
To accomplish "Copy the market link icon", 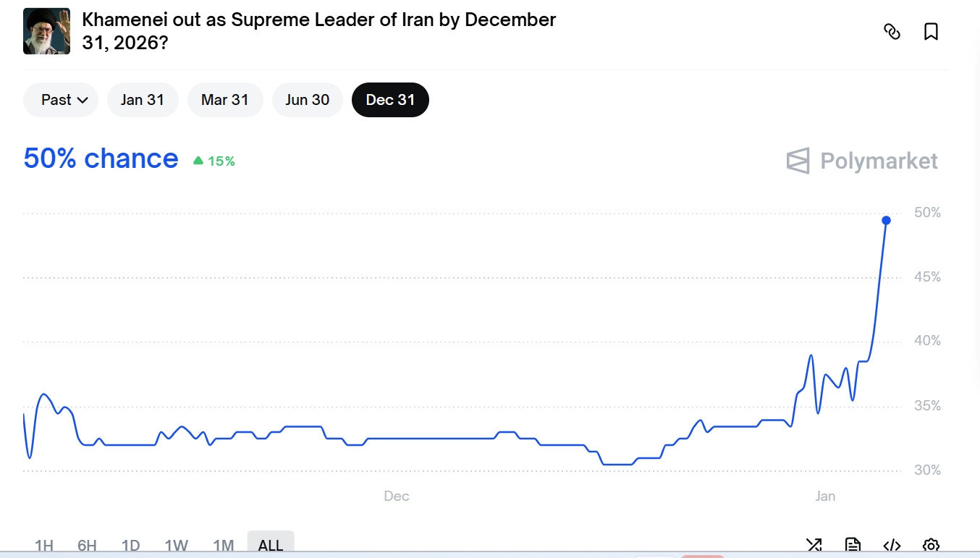I will [892, 32].
